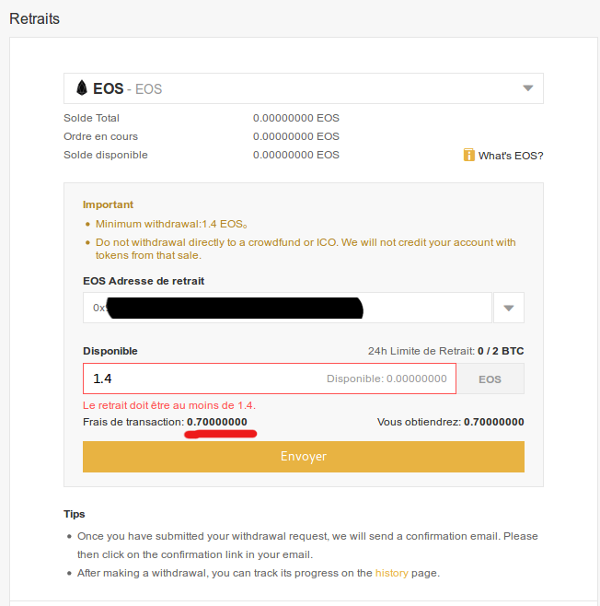
Task: Click the Tips heading
Action: pos(74,514)
